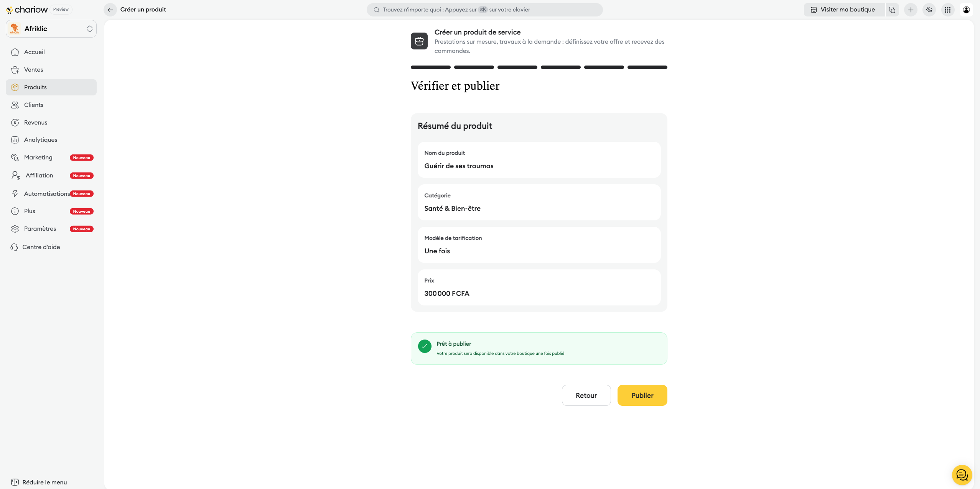Click the first progress step bar
Image resolution: width=980 pixels, height=489 pixels.
tap(430, 67)
